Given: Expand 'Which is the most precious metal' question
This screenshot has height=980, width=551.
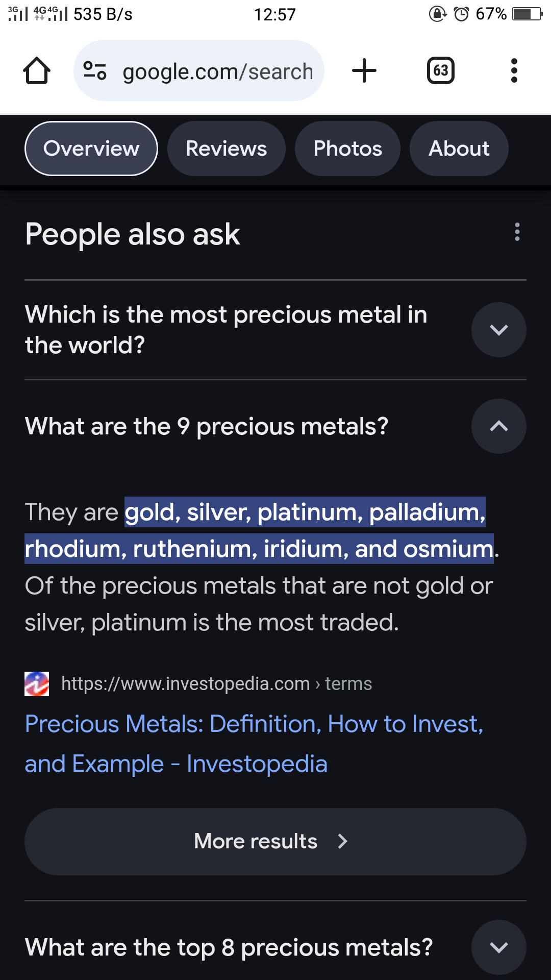Looking at the screenshot, I should (499, 330).
